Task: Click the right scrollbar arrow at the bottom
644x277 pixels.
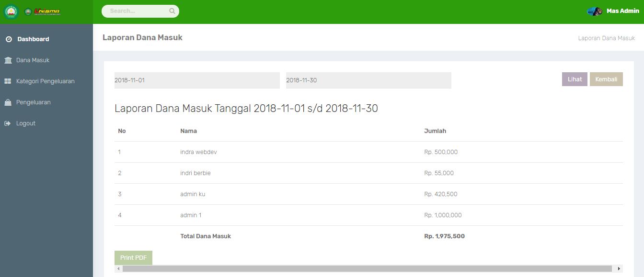Action: click(618, 268)
